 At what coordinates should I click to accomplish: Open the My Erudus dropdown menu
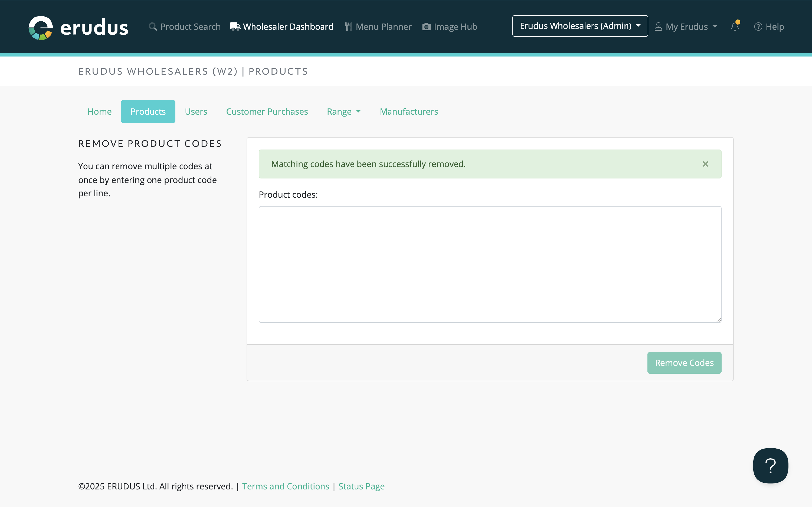coord(686,26)
